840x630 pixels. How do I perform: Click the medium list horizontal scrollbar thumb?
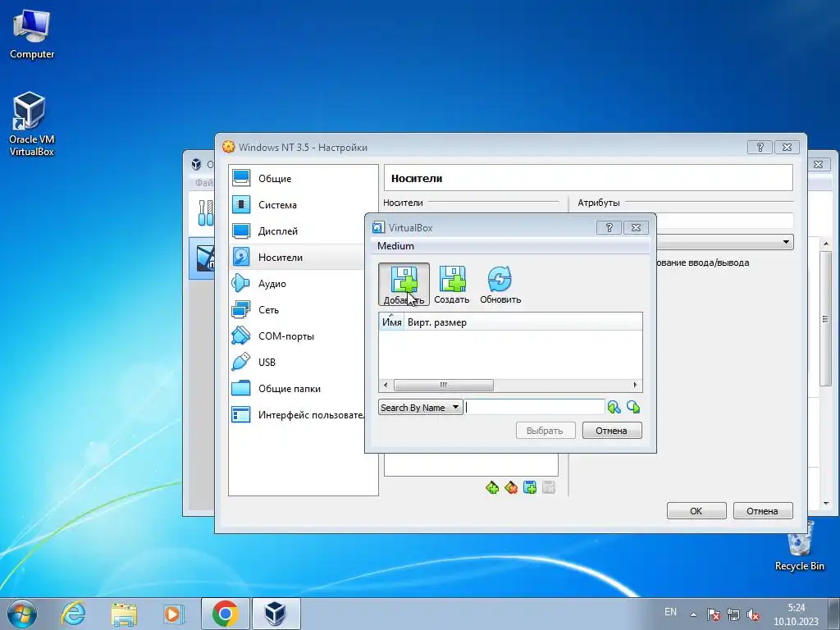[444, 386]
